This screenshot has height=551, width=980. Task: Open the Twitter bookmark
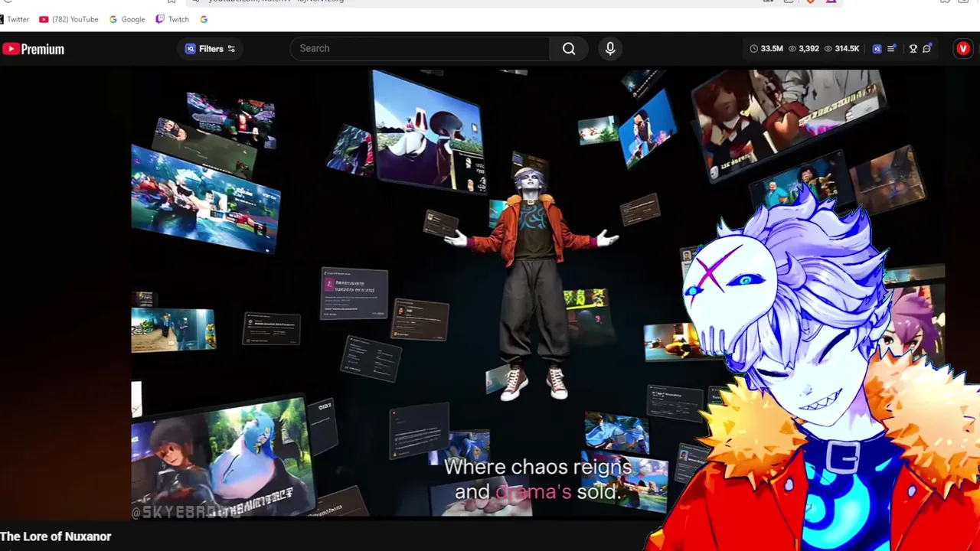[15, 19]
